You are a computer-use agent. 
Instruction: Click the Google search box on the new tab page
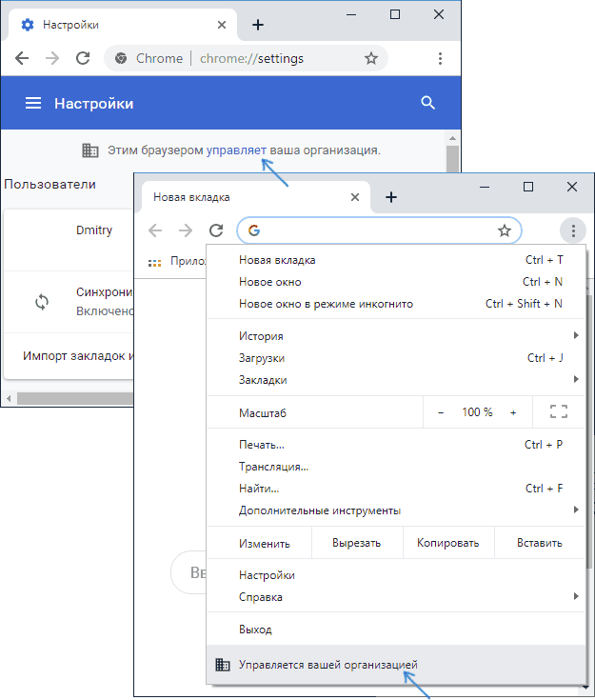(188, 571)
